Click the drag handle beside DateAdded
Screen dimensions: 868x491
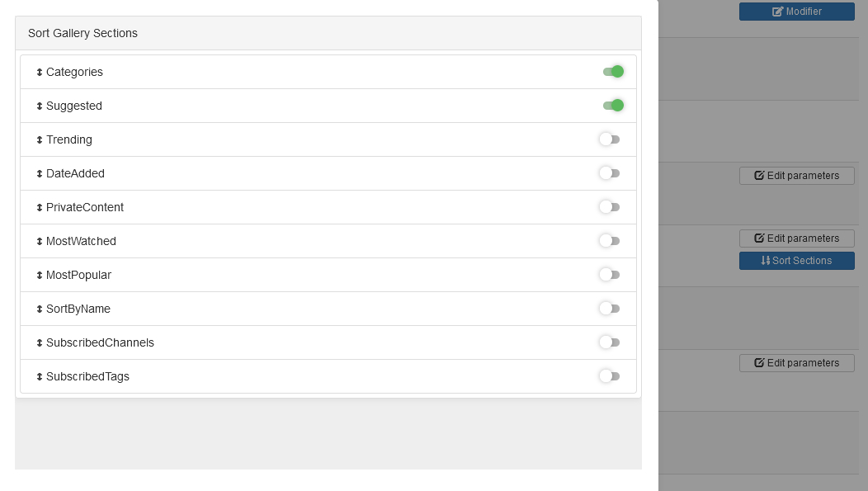[39, 173]
